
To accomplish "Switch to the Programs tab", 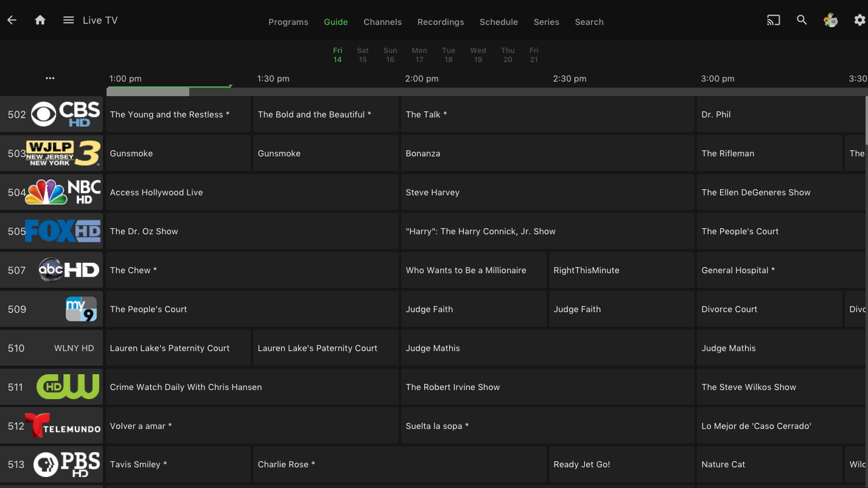I will pos(288,22).
